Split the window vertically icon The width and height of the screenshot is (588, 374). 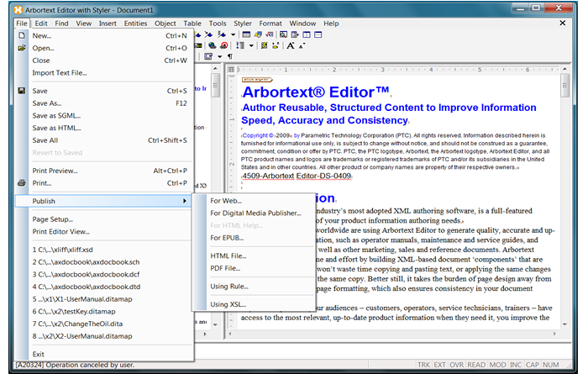click(x=307, y=35)
